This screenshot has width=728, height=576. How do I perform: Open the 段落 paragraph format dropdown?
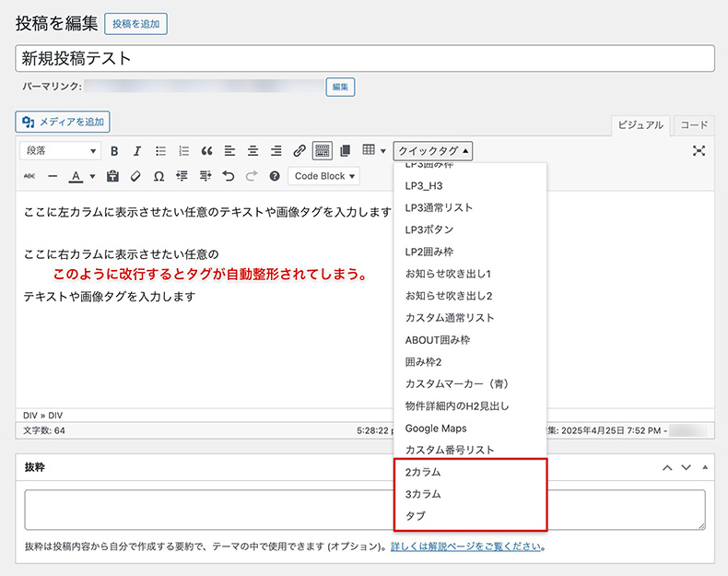click(62, 151)
